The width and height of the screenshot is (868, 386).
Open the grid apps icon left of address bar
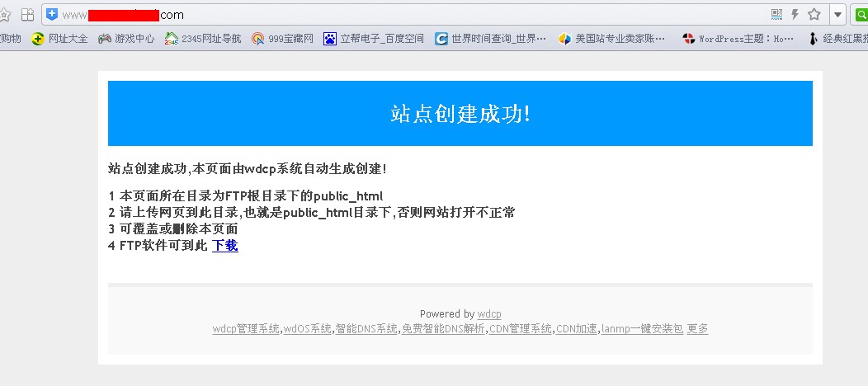point(27,14)
